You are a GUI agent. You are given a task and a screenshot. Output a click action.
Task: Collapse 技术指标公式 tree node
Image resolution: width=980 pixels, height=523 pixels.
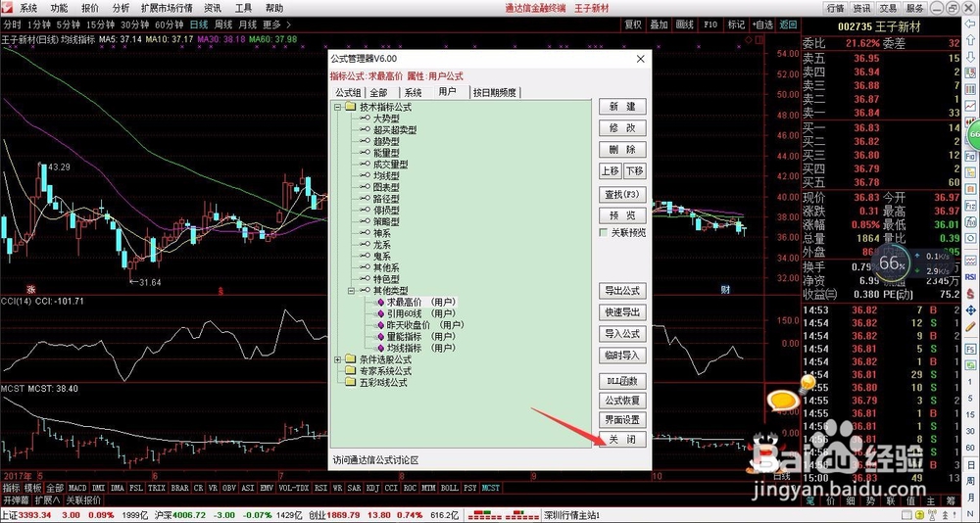pos(337,107)
